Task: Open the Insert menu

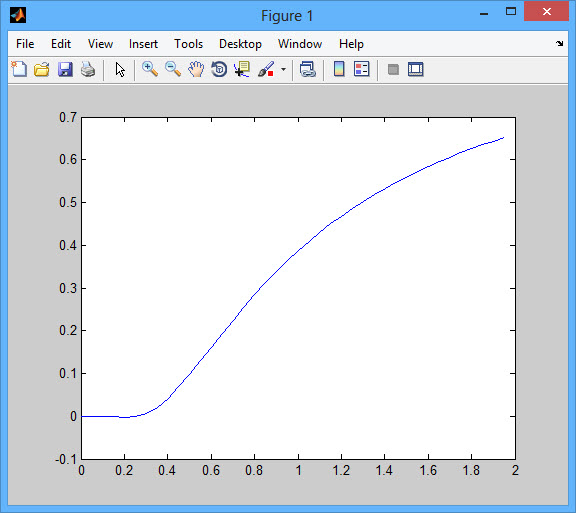Action: 143,44
